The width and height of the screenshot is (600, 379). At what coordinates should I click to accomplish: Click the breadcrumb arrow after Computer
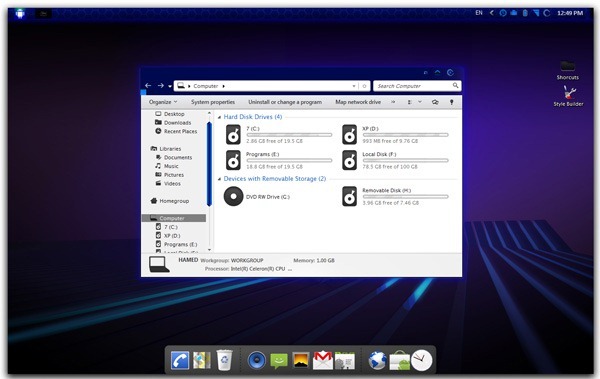[223, 86]
